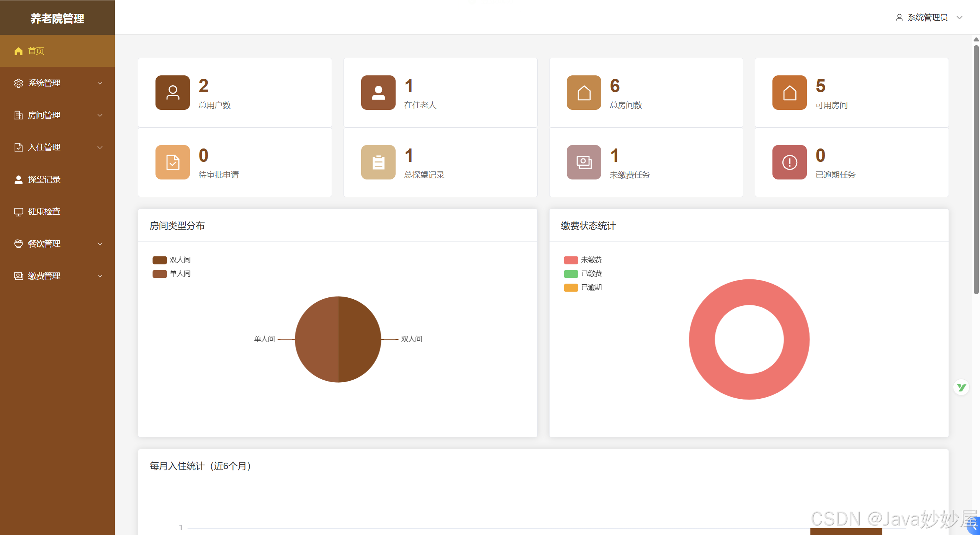Click the 可用房间 house icon

coord(789,93)
